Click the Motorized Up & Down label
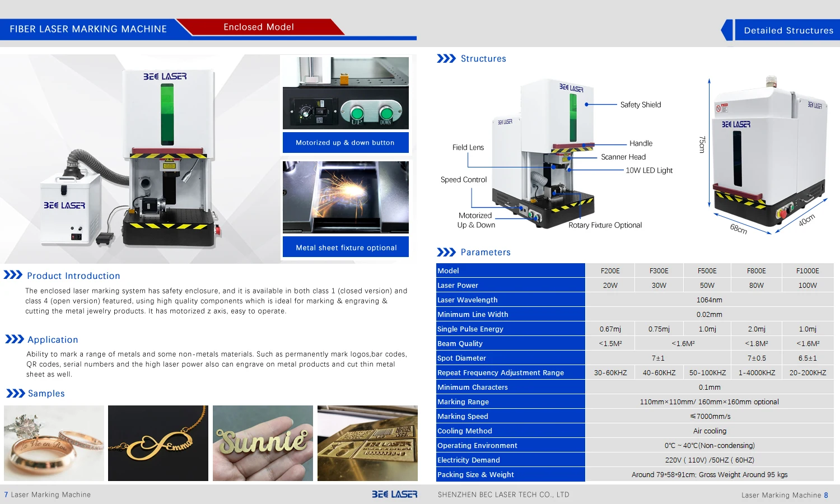The image size is (840, 504). (475, 220)
